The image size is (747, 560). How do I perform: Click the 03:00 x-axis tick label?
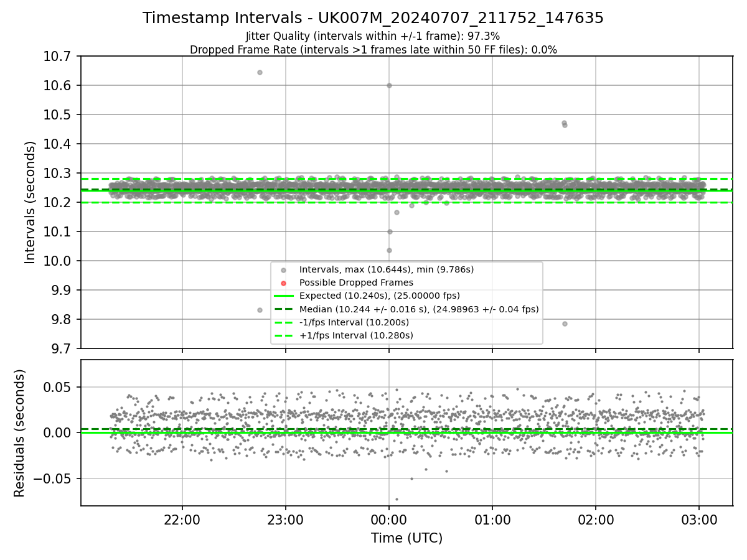(699, 519)
